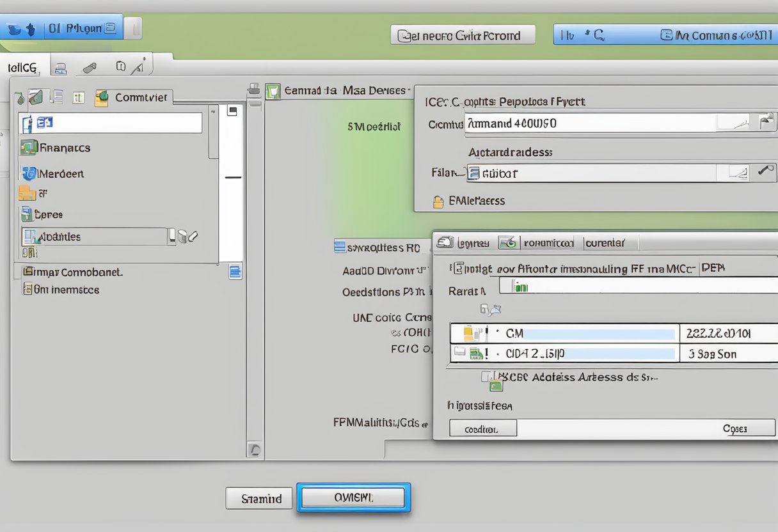This screenshot has height=532, width=778.
Task: Click the blue list icon beside Bimar Connobanet
Action: tap(235, 272)
